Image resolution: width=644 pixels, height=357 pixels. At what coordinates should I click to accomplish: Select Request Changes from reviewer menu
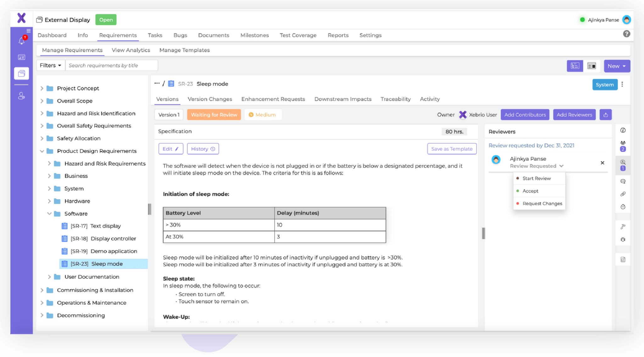coord(541,203)
